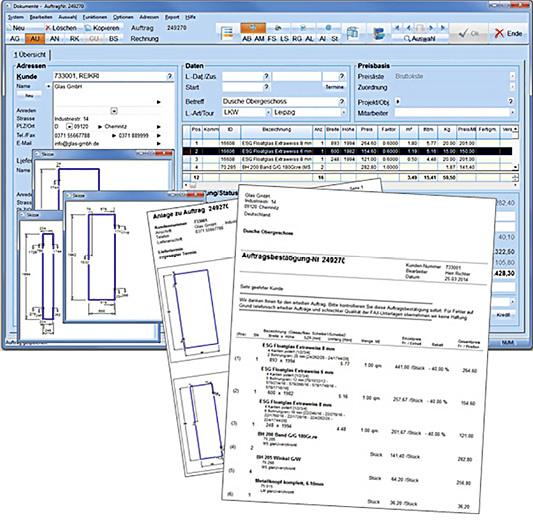
Task: Expand the Projekt/Obj. arrow
Action: pos(398,101)
